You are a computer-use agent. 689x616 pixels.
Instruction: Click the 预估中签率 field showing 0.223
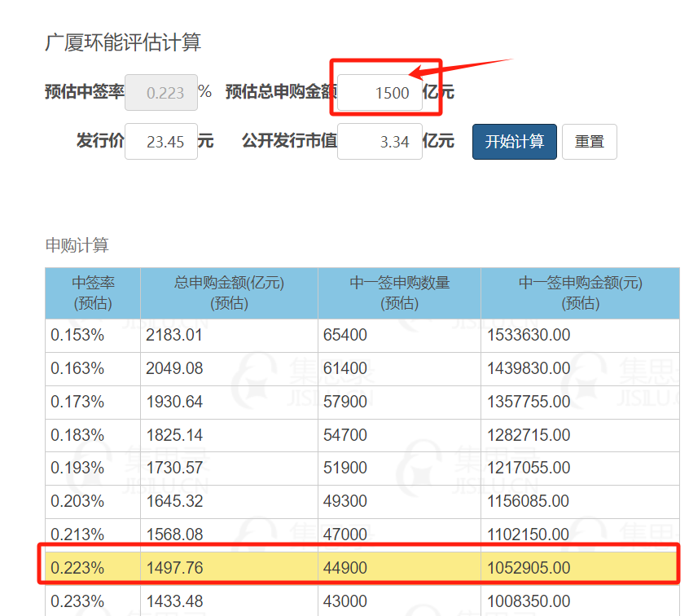coord(161,92)
